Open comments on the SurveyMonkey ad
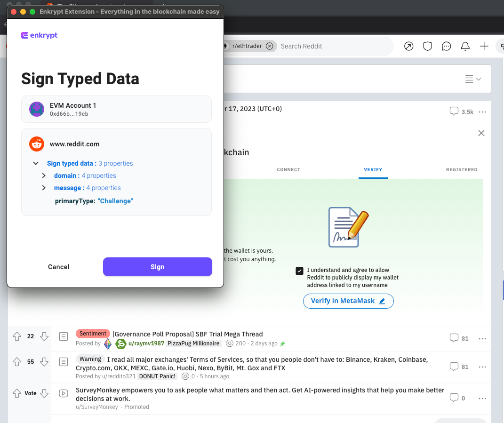This screenshot has width=504, height=423. click(x=457, y=398)
